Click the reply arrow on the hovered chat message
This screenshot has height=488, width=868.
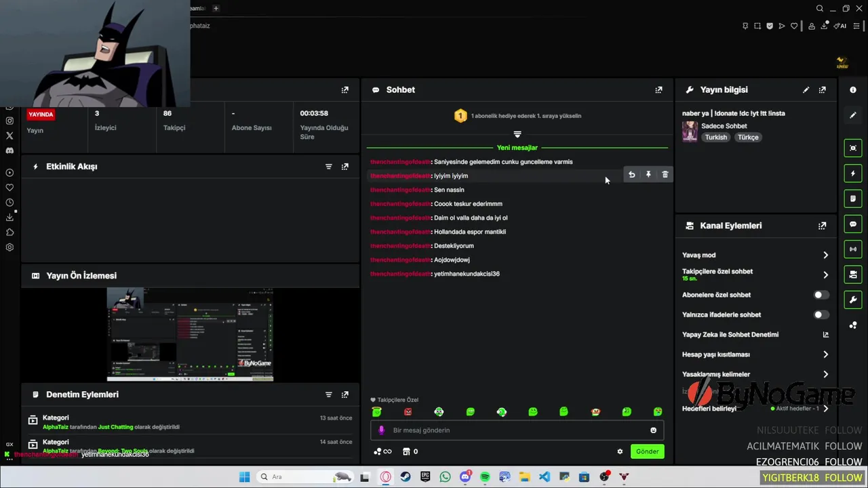click(x=631, y=175)
